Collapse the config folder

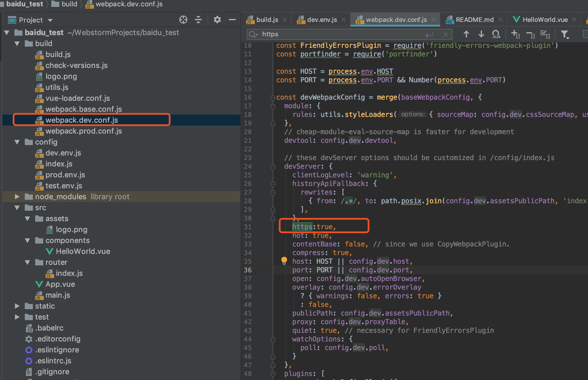17,142
